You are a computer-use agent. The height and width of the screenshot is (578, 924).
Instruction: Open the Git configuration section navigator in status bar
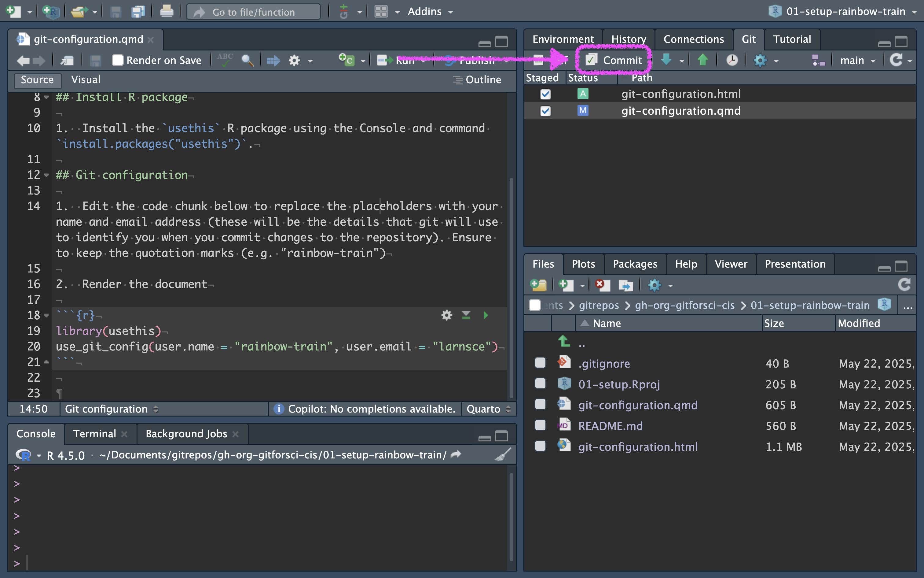tap(111, 409)
